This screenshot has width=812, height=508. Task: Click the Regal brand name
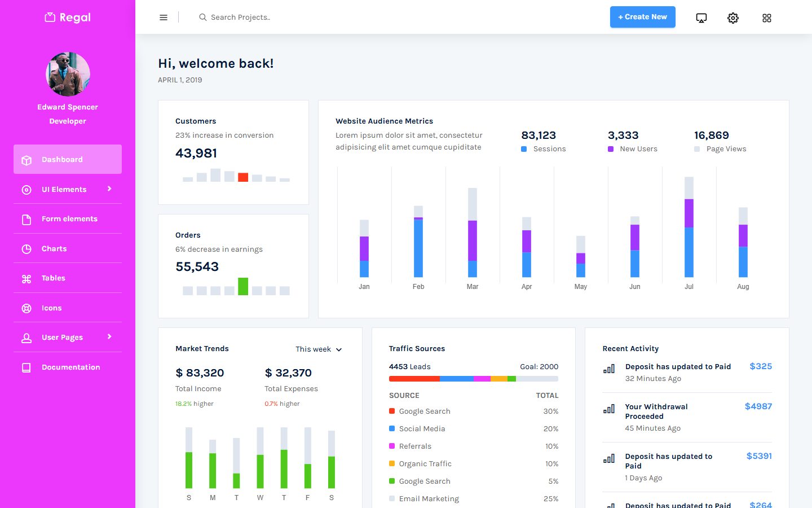[75, 17]
